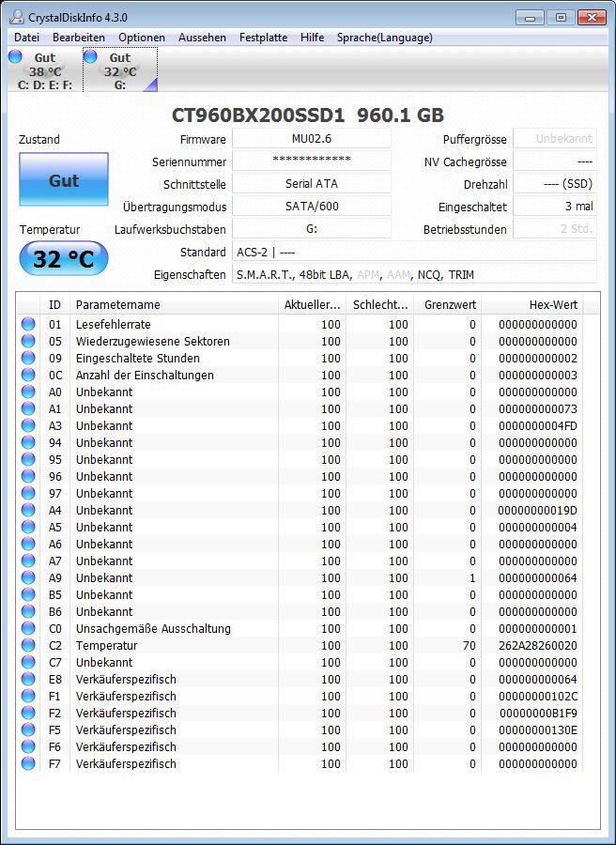Image resolution: width=616 pixels, height=845 pixels.
Task: Click hex value 00000000B1F9
Action: point(538,713)
